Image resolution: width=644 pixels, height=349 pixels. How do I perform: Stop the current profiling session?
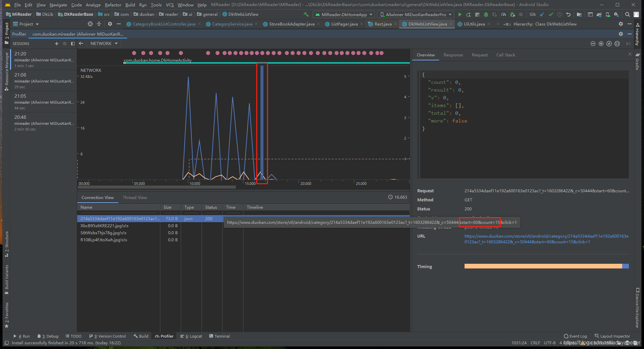tap(65, 44)
